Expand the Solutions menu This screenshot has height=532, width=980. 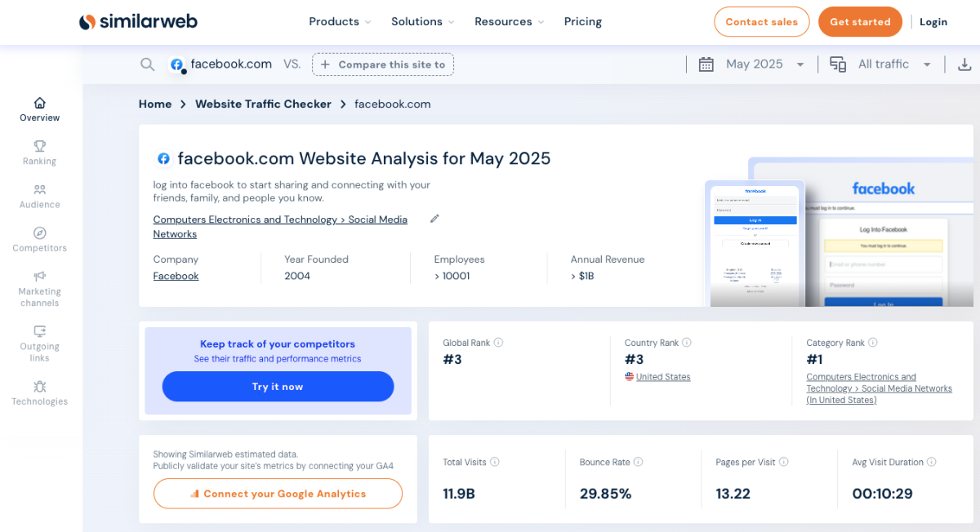click(x=423, y=22)
